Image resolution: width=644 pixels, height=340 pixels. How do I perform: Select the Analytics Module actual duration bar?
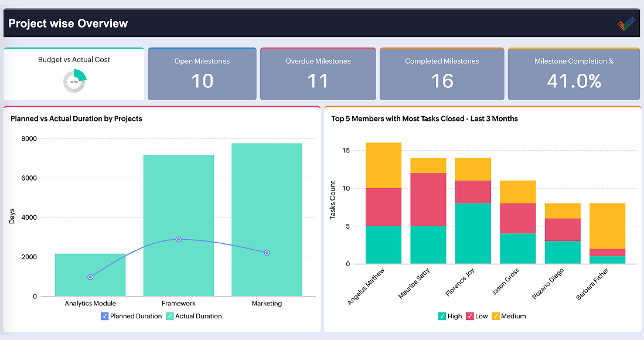point(90,275)
